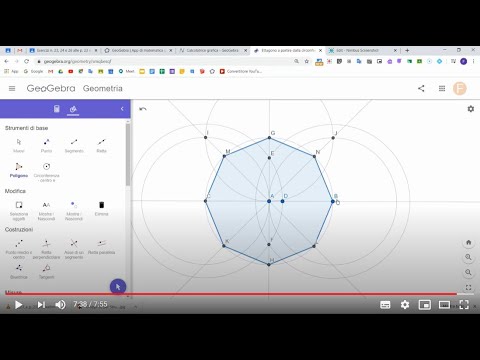Play the video
This screenshot has height=360, width=480.
18,305
